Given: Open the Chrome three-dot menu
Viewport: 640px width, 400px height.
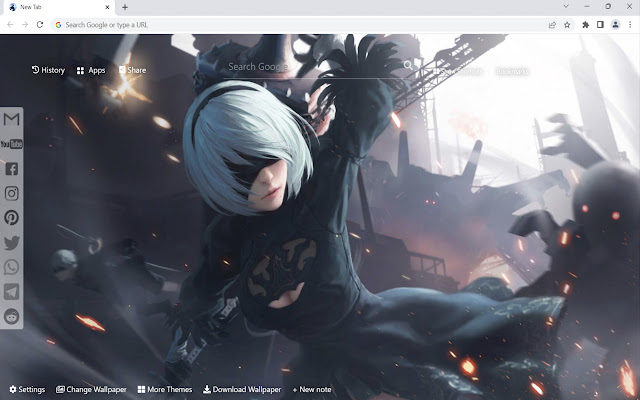Looking at the screenshot, I should (630, 25).
